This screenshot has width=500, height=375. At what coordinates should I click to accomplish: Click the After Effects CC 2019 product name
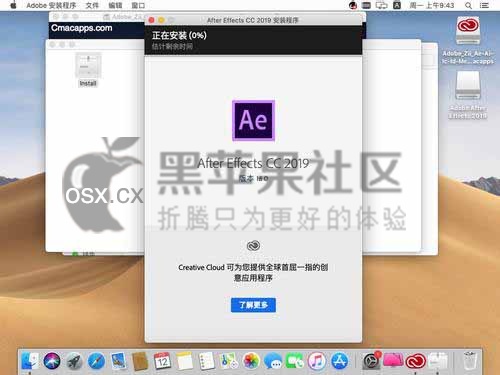(x=253, y=163)
